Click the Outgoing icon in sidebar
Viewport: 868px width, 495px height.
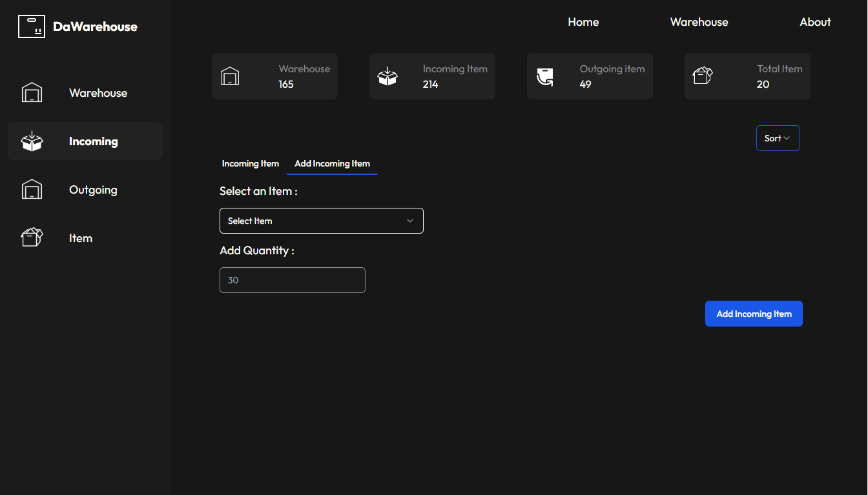pyautogui.click(x=32, y=190)
